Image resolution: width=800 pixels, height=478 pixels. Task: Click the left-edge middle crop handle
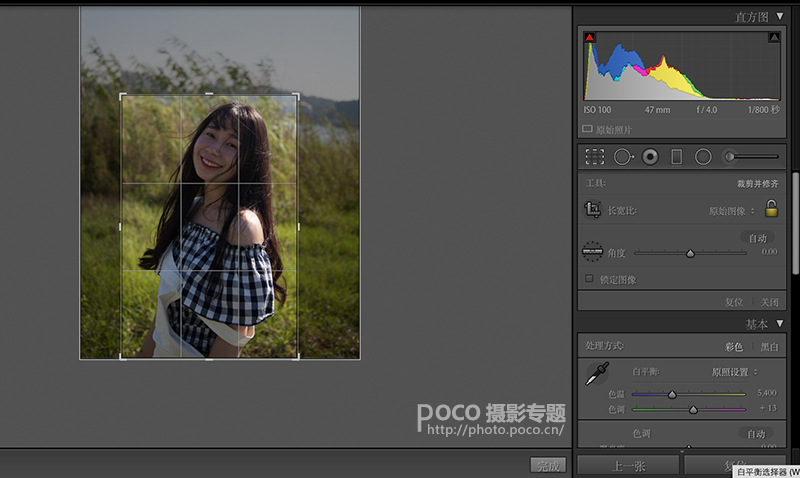tap(120, 227)
